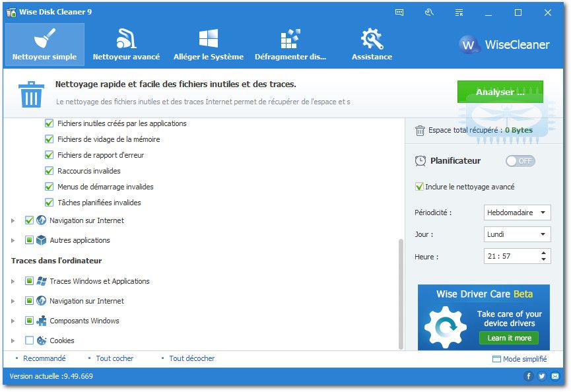Expand the Cookies tree arrow
This screenshot has height=392, width=571.
13,341
